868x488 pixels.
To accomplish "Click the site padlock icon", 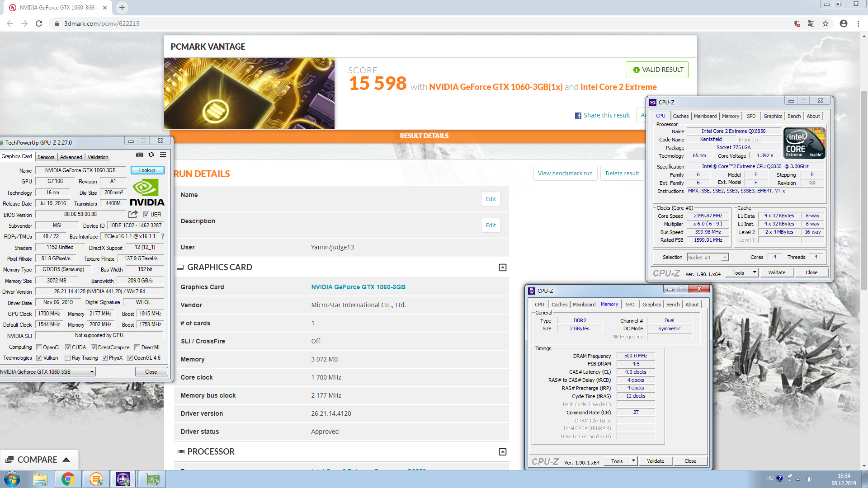I will (x=57, y=23).
